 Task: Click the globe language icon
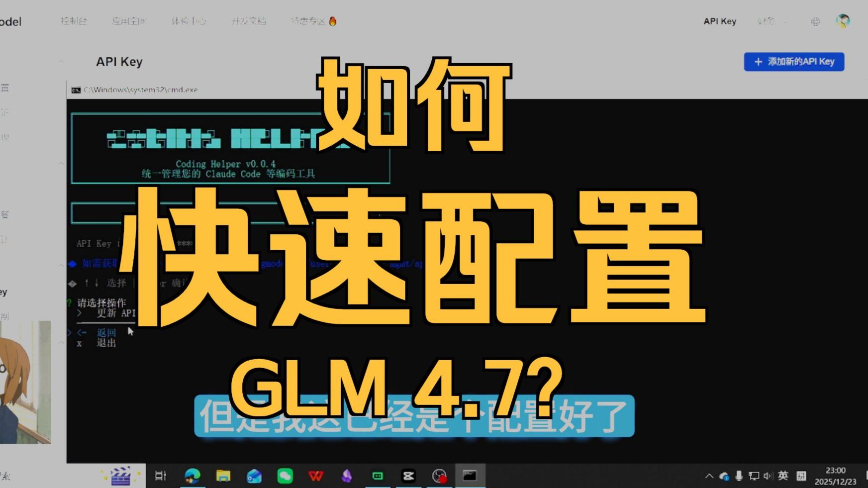pyautogui.click(x=815, y=21)
